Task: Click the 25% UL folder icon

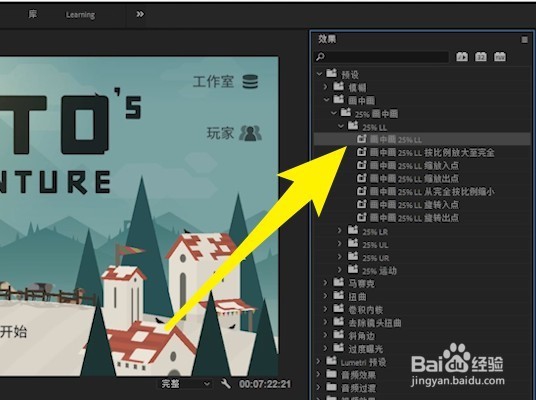Action: [353, 243]
